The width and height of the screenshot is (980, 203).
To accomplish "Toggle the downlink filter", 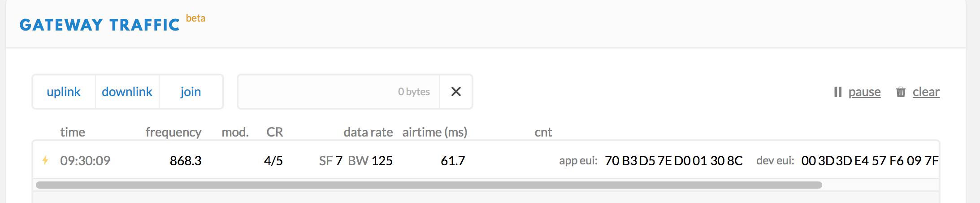I will (127, 92).
